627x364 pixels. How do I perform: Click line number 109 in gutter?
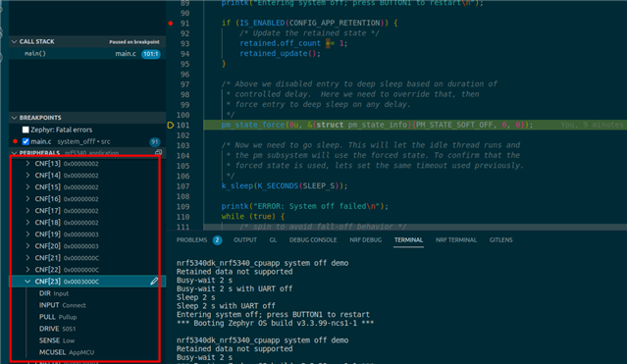183,206
